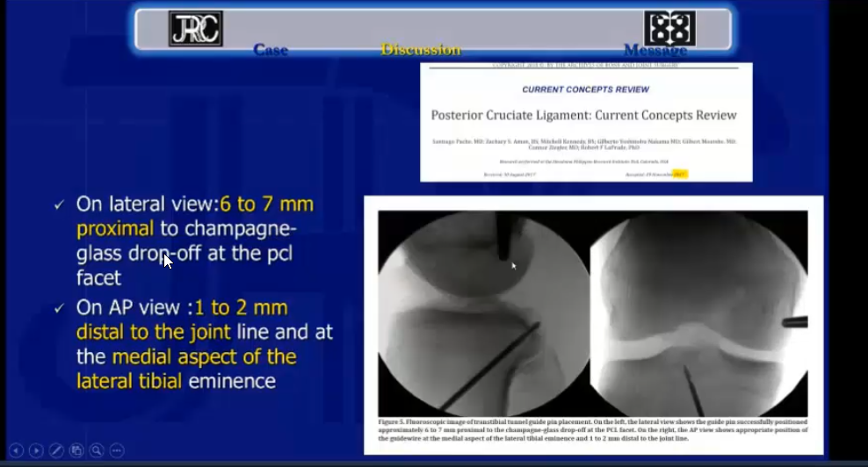The height and width of the screenshot is (467, 868).
Task: Click the 'CURRENT CONCEPTS REVIEW' heading
Action: click(x=586, y=89)
